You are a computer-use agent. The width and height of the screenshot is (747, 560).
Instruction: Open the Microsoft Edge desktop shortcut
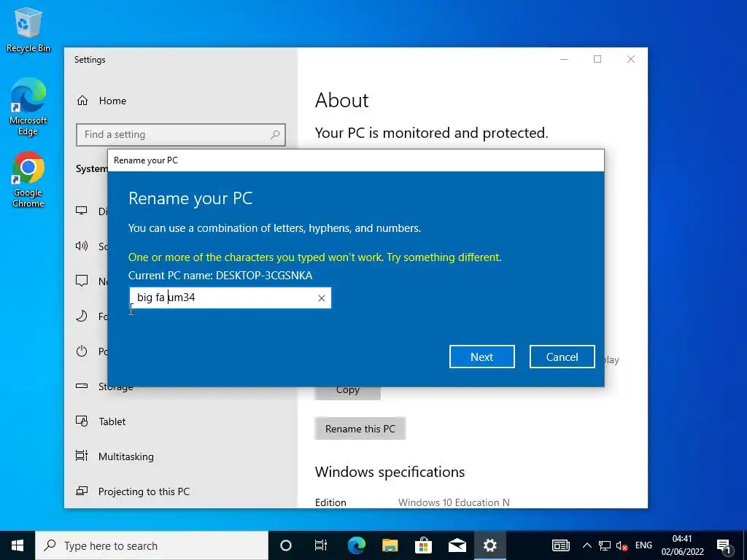pos(28,106)
